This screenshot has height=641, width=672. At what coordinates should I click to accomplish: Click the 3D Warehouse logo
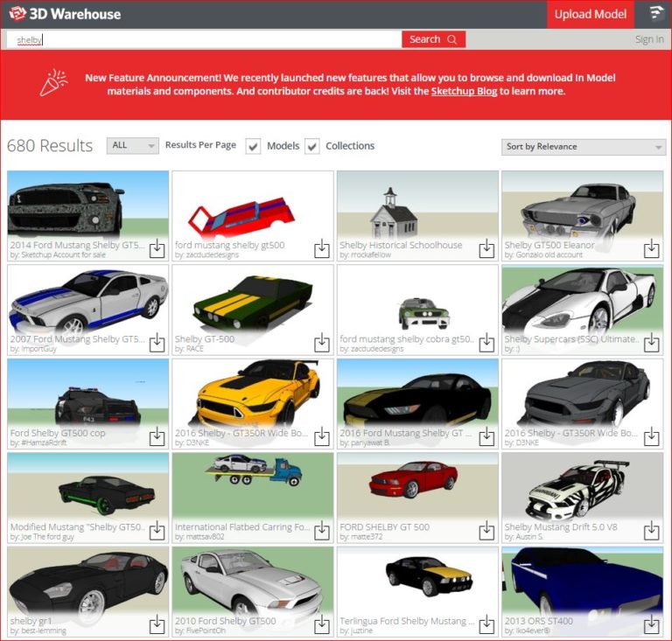pyautogui.click(x=65, y=14)
